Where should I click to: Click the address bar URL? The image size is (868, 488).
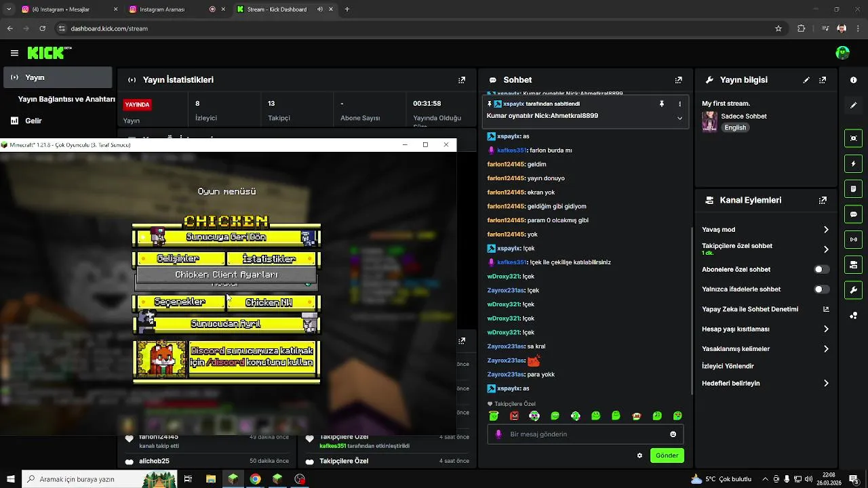[x=109, y=28]
